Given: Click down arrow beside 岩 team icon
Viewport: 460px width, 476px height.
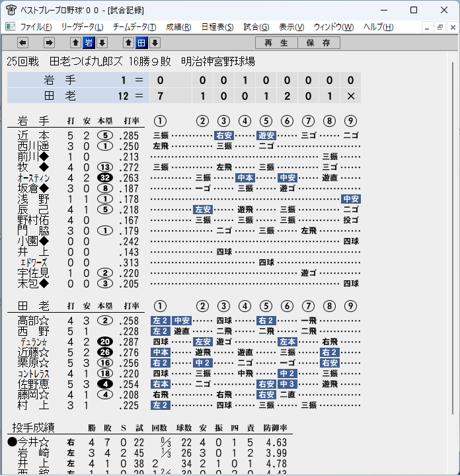Looking at the screenshot, I should click(x=102, y=43).
